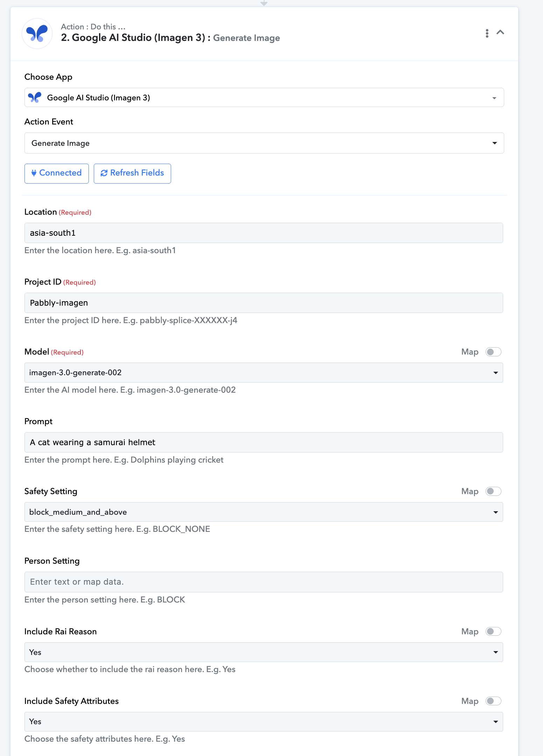
Task: Click hint 'Enter the safety setting here'
Action: [x=79, y=529]
